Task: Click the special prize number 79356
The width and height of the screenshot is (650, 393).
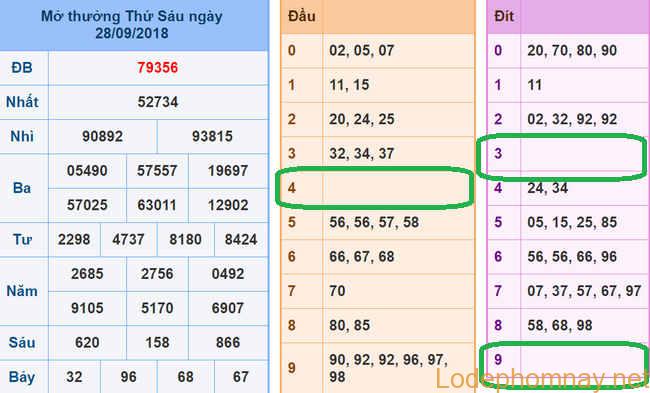Action: click(x=158, y=68)
